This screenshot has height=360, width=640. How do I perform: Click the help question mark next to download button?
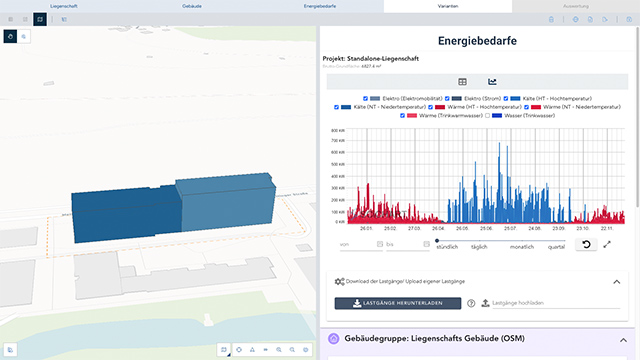pos(471,303)
